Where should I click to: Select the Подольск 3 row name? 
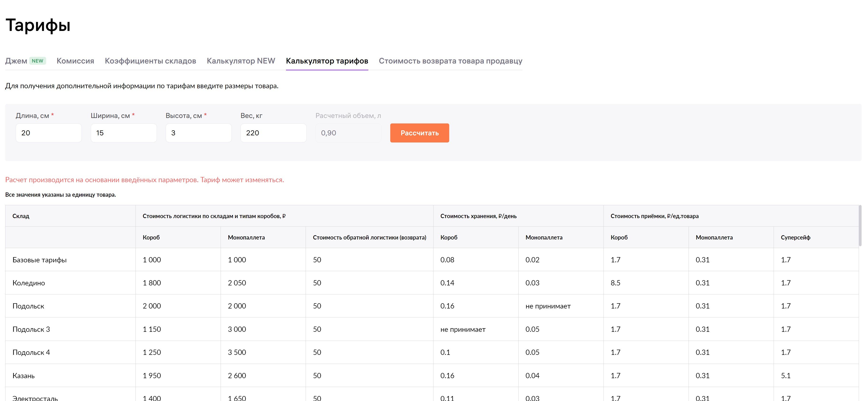point(31,329)
